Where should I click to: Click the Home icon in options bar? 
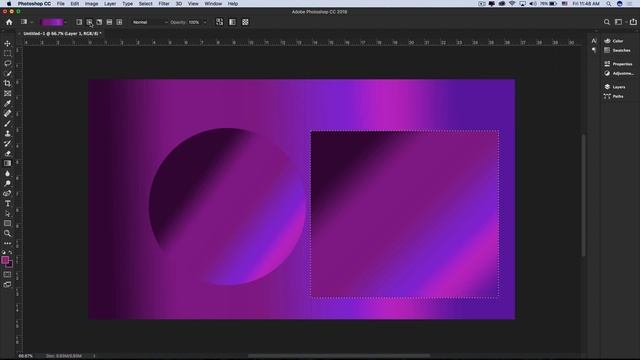[x=9, y=22]
